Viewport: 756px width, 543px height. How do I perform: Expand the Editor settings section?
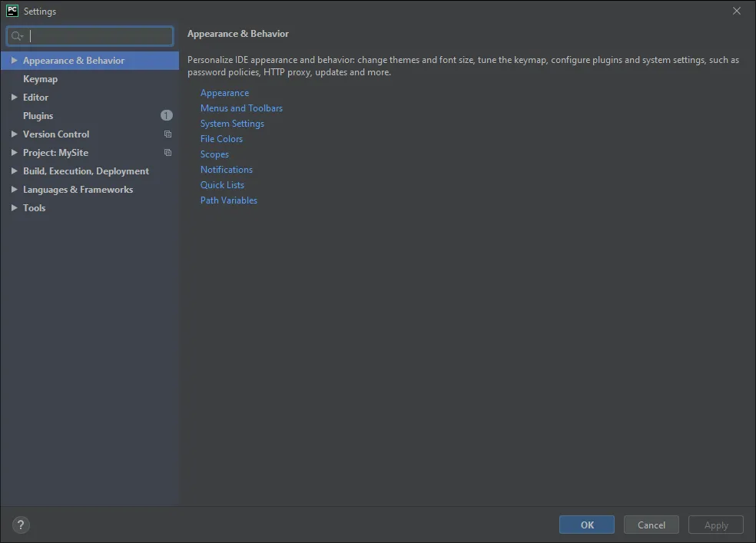pos(14,98)
